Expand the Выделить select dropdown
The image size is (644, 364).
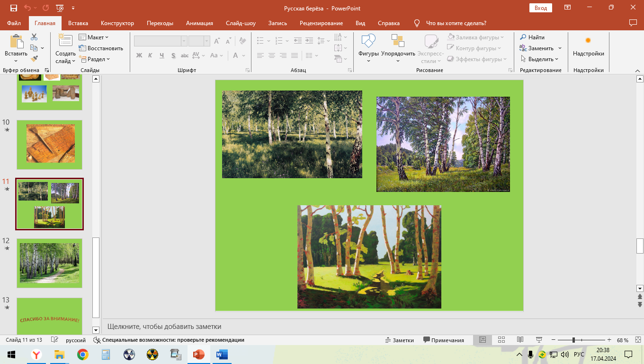(540, 59)
